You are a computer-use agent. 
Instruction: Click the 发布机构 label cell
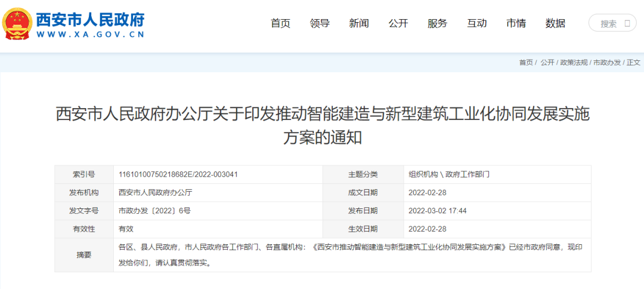point(84,192)
